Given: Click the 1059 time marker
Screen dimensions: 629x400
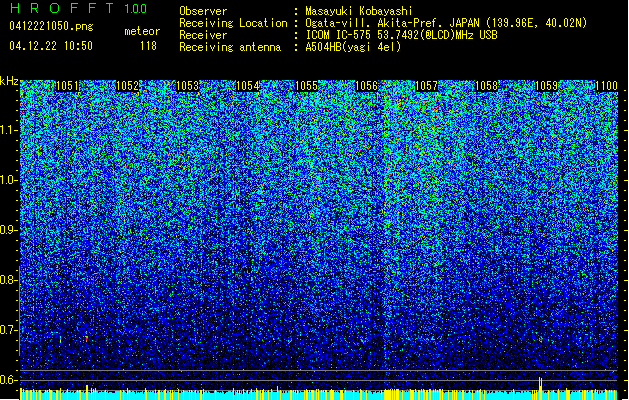Looking at the screenshot, I should [x=546, y=86].
